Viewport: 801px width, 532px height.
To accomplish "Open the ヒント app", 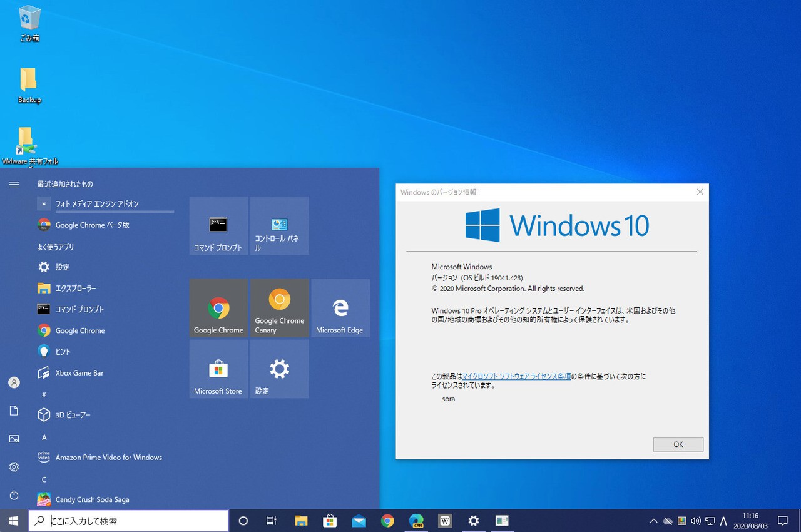I will click(105, 352).
